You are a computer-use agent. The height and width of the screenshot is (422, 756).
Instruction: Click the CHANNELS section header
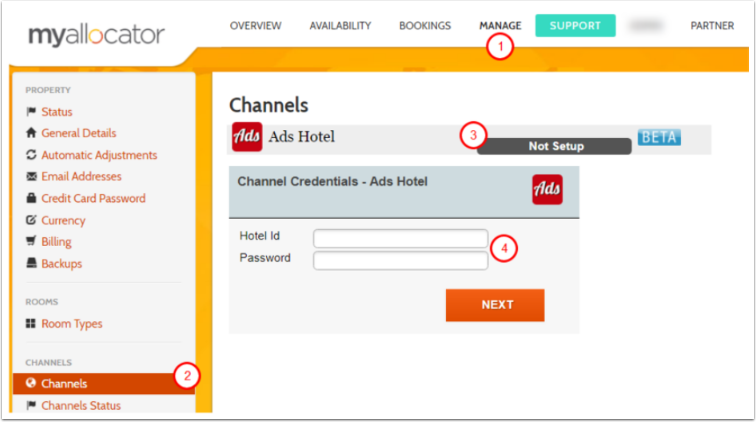point(49,363)
